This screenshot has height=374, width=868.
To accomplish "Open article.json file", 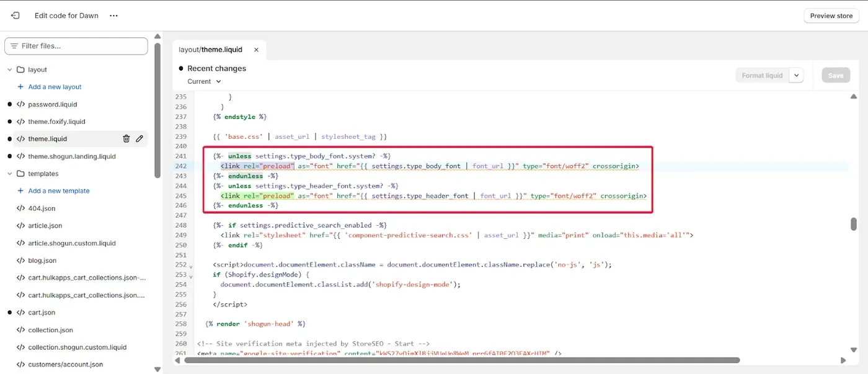I will [x=45, y=226].
